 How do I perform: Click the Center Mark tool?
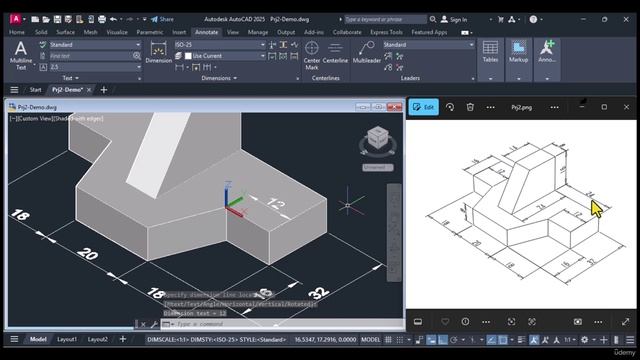[x=312, y=55]
